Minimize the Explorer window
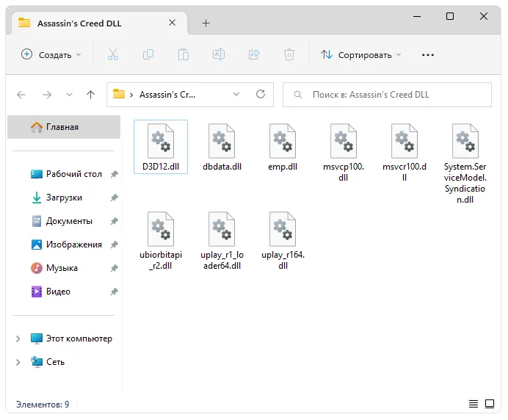This screenshot has height=420, width=508. click(417, 16)
